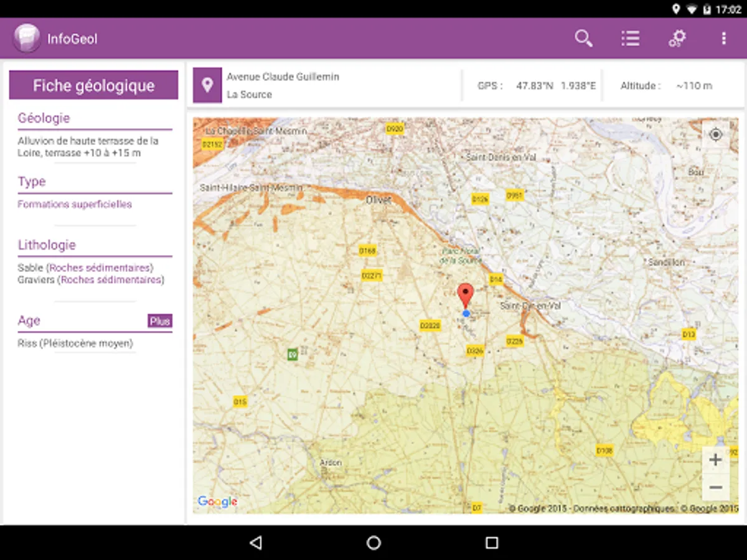This screenshot has height=560, width=747.
Task: Tap the Google logo on map
Action: pos(217,502)
